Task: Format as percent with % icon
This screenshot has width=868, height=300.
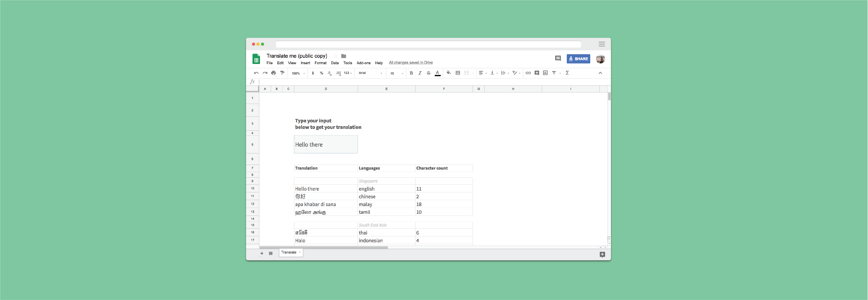Action: 321,73
